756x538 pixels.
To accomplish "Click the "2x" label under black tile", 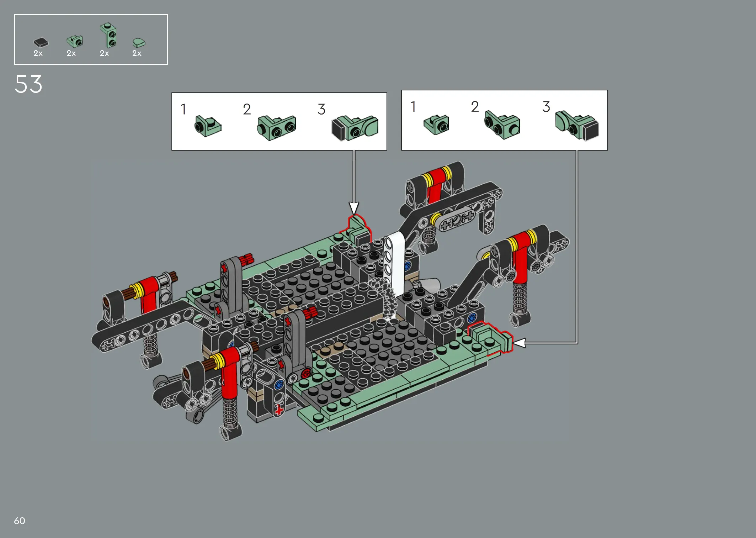I will [38, 53].
